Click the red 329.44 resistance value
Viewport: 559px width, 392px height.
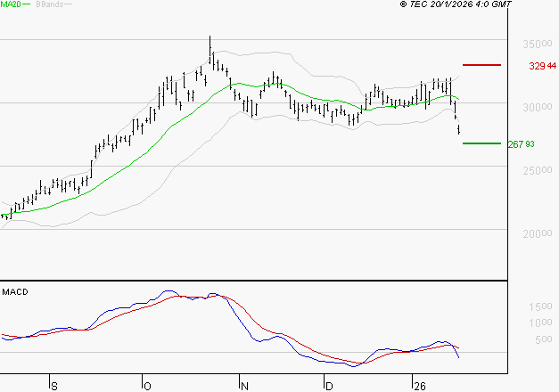pos(542,66)
